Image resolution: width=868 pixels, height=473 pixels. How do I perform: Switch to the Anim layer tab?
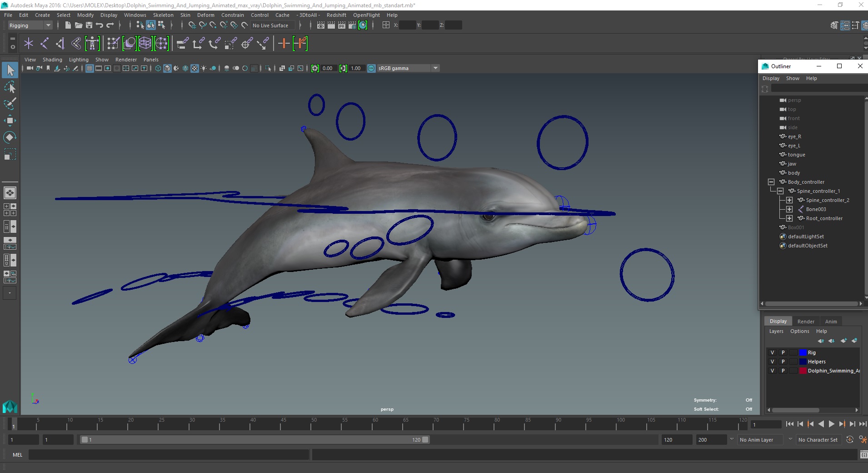pos(831,322)
